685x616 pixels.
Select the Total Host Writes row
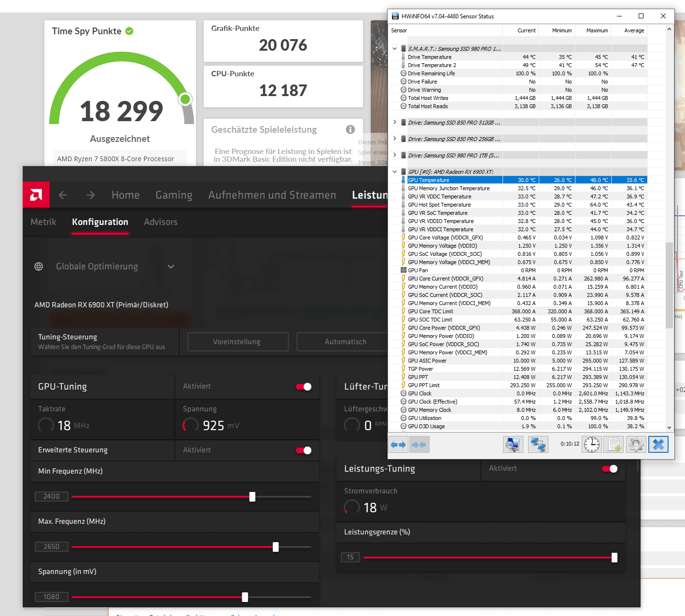point(518,98)
